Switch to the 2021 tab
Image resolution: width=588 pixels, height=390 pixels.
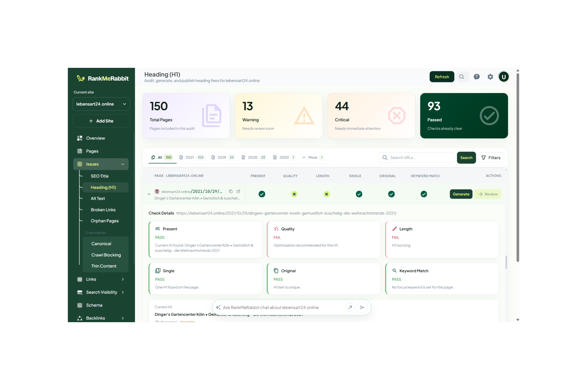[192, 157]
